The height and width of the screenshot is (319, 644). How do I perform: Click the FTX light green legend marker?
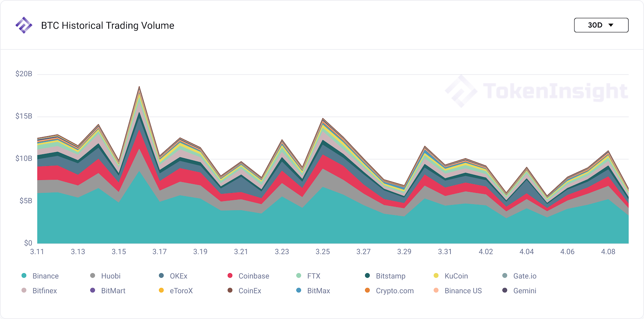[299, 275]
